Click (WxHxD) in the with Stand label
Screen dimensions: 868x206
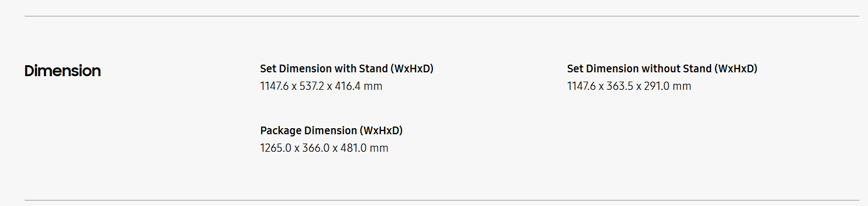[x=412, y=68]
